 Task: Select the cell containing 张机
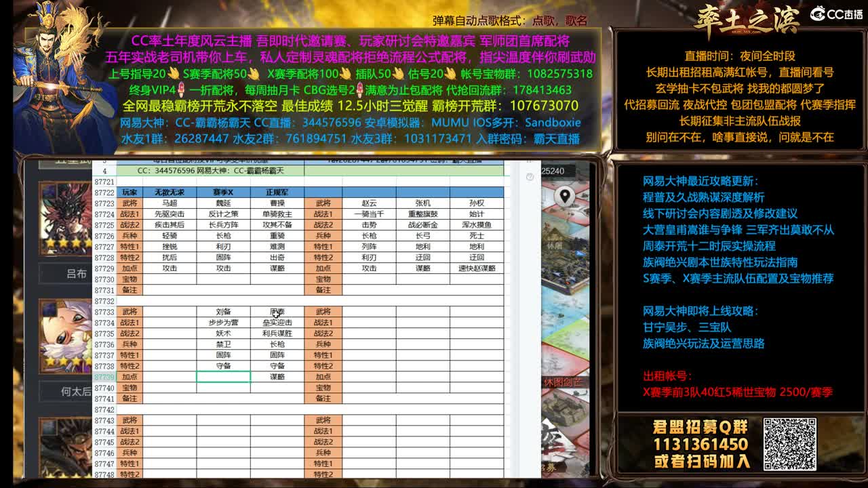tap(423, 203)
